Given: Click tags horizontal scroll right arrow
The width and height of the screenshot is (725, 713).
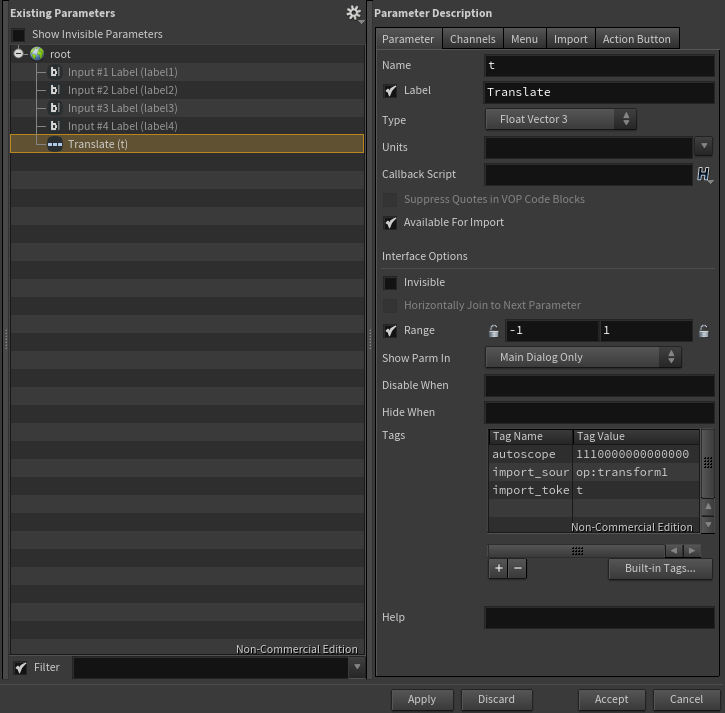Looking at the screenshot, I should [x=692, y=550].
